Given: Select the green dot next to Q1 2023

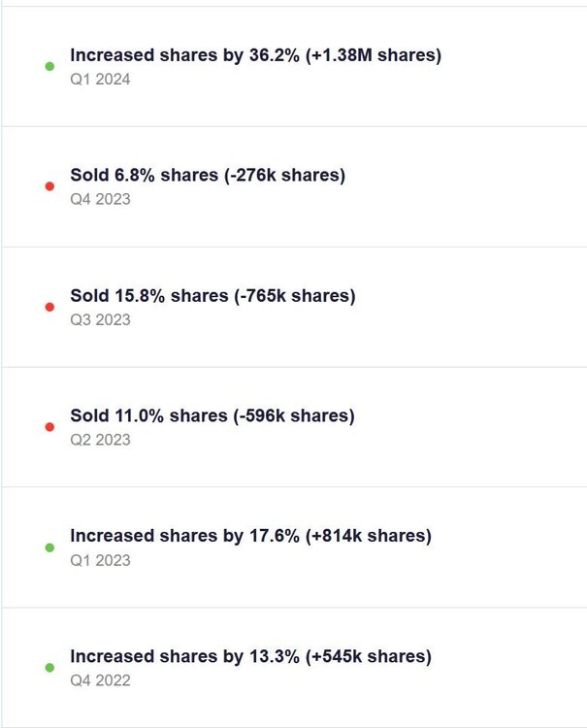Looking at the screenshot, I should click(x=49, y=547).
